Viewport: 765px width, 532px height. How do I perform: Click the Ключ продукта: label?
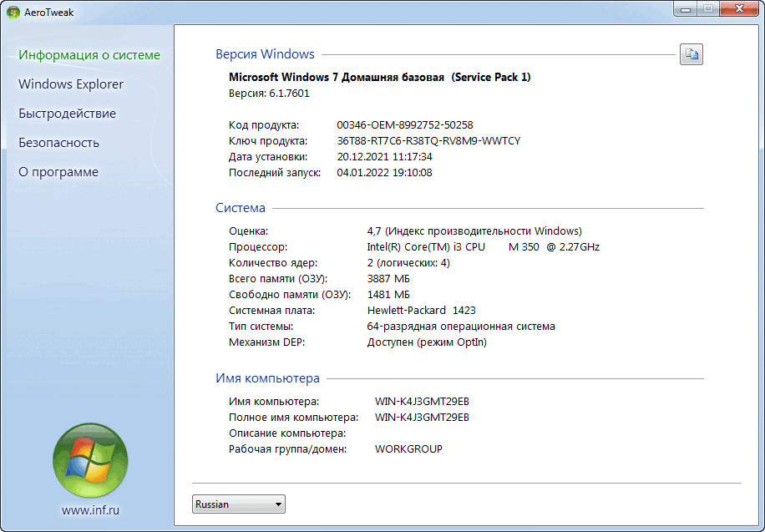[268, 141]
